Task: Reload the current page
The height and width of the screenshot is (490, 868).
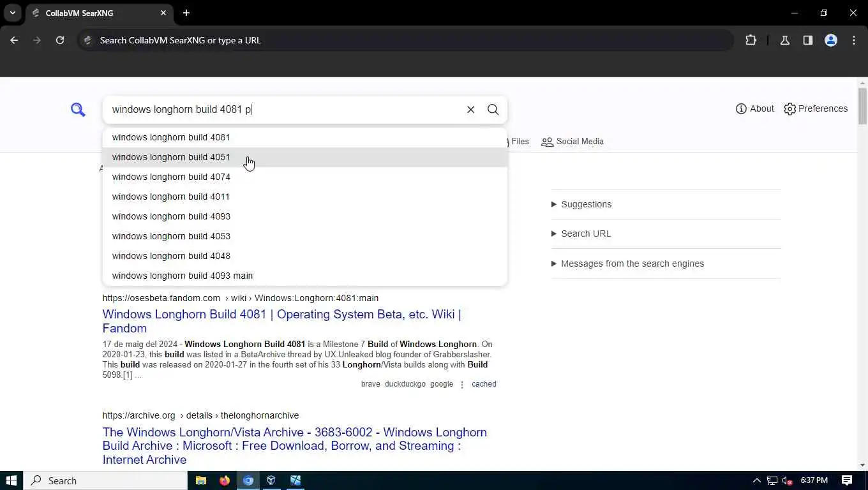Action: click(x=60, y=40)
